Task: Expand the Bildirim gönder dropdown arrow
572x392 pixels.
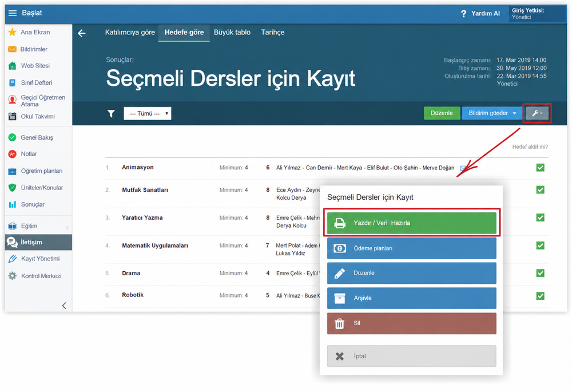Action: [x=514, y=113]
